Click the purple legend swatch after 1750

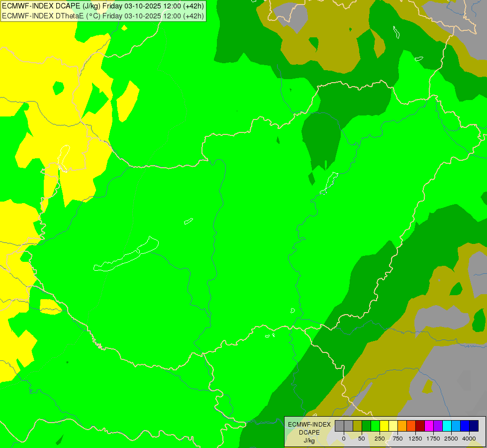click(x=438, y=426)
